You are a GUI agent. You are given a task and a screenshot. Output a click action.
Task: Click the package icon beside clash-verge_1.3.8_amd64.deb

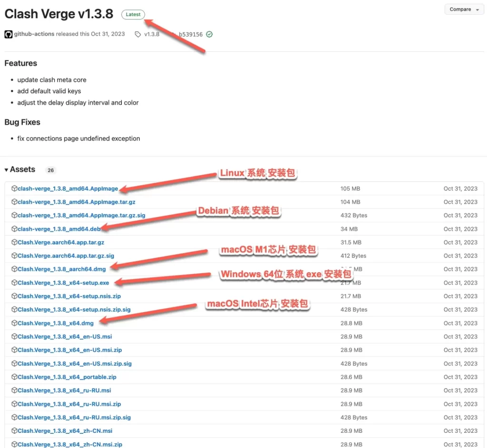(13, 229)
